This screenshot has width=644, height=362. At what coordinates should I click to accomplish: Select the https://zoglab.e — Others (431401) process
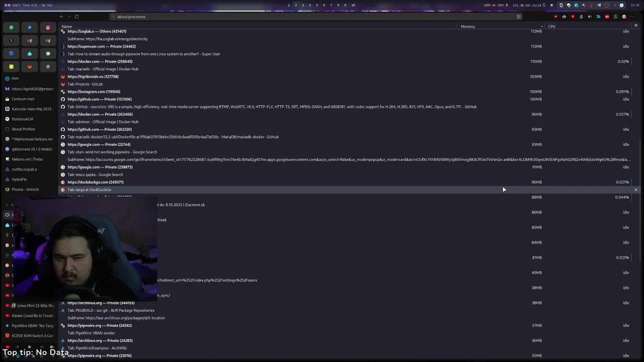coord(349,31)
